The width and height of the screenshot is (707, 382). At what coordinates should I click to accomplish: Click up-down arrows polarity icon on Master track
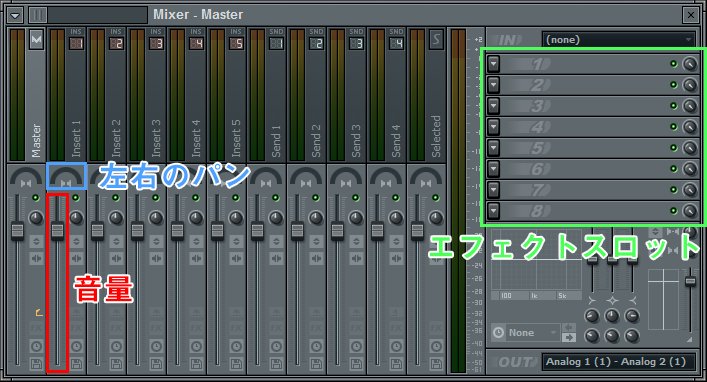point(36,241)
